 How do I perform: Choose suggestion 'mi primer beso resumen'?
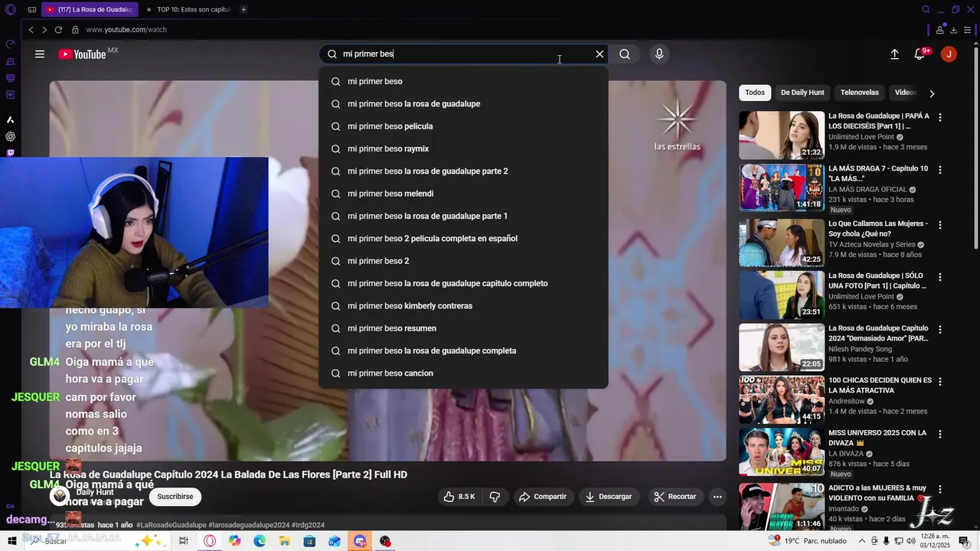click(x=463, y=328)
